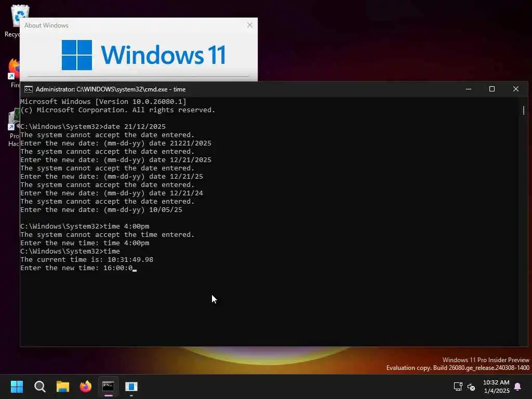Viewport: 532px width, 399px height.
Task: Click the About Windows title text
Action: pos(46,25)
